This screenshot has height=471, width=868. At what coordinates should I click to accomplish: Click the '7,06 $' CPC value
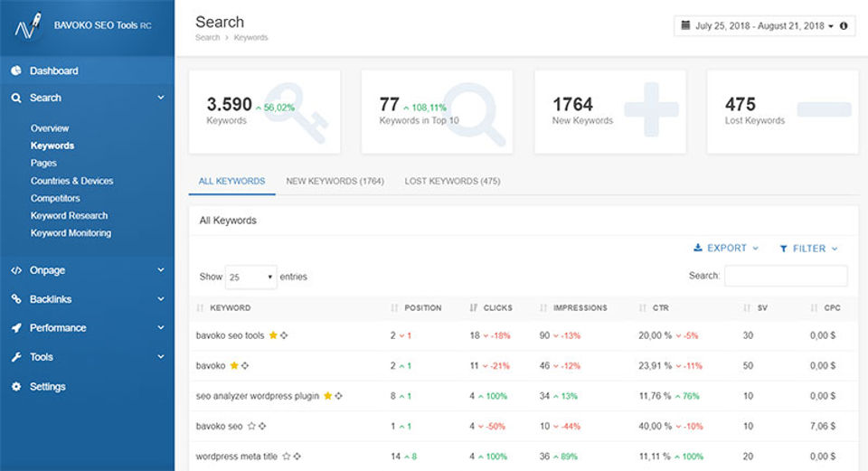(x=823, y=426)
